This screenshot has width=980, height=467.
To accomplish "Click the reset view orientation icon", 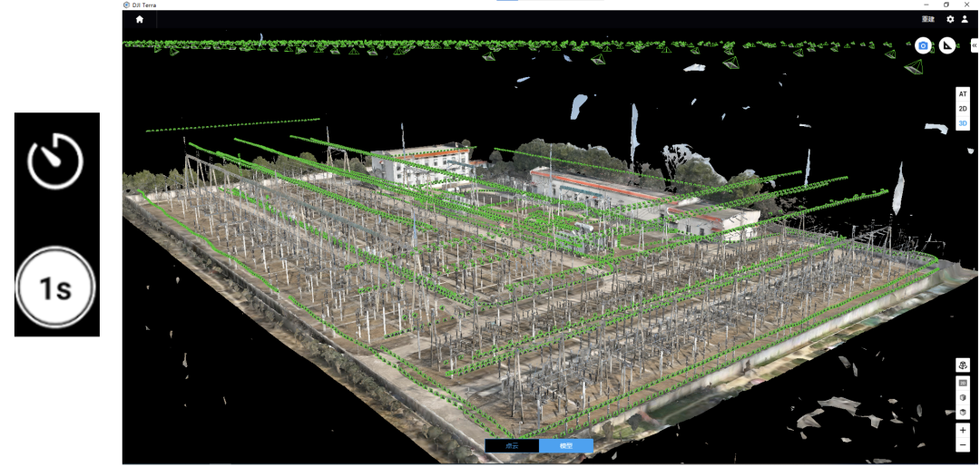I will tap(963, 365).
